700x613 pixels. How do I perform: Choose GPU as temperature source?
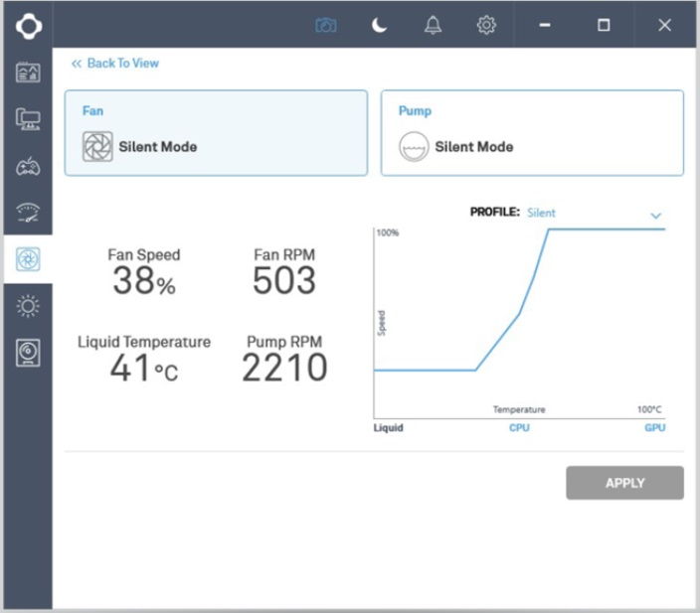(654, 428)
